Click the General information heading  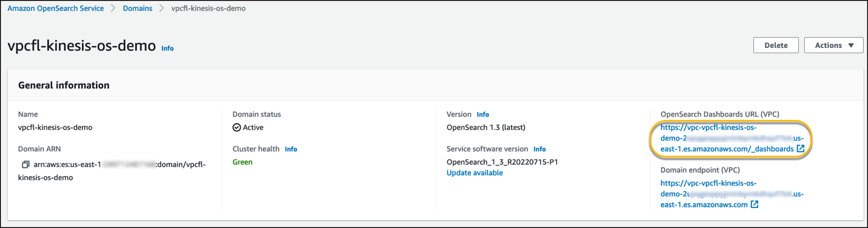[64, 85]
